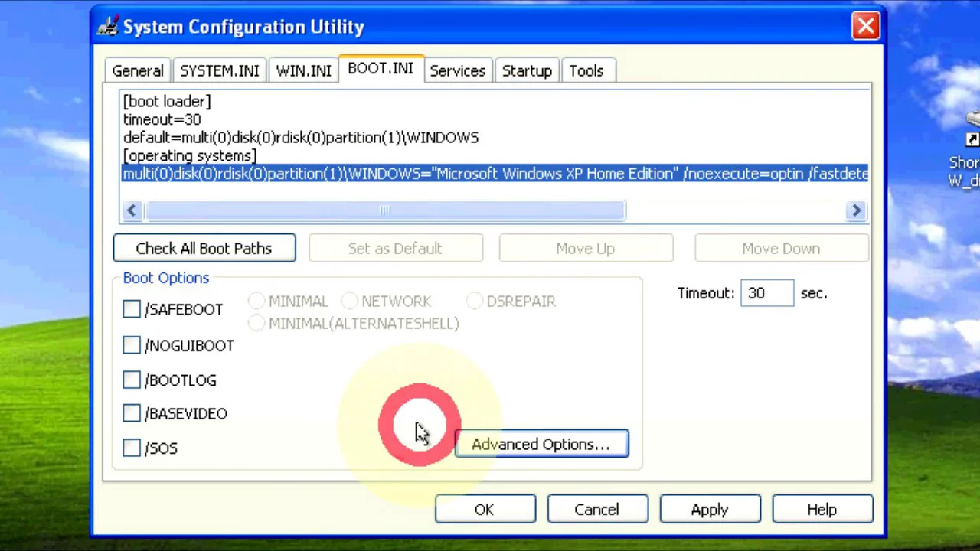Select the BOOT.INI tab

pyautogui.click(x=381, y=68)
